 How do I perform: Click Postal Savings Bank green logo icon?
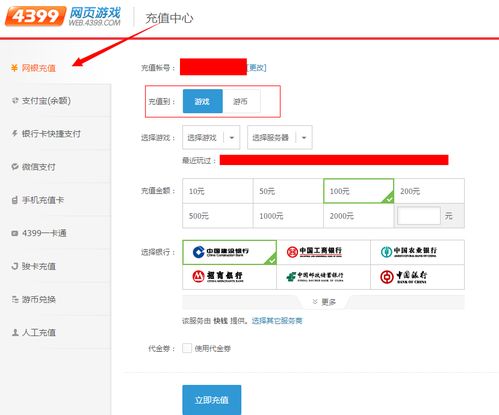[291, 277]
